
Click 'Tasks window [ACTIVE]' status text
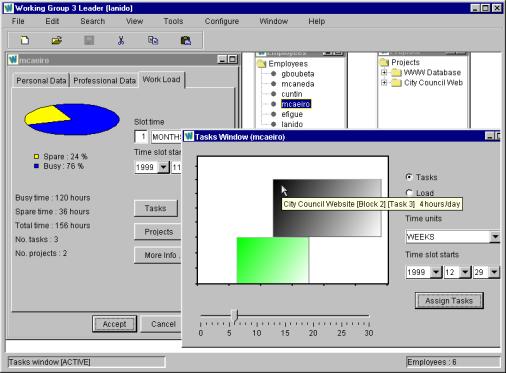click(x=49, y=362)
